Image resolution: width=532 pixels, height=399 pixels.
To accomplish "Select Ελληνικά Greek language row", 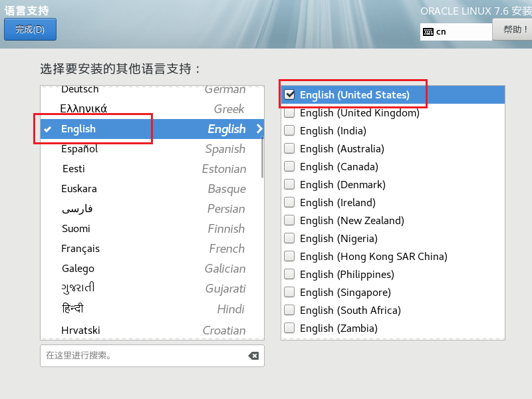I will coord(152,109).
